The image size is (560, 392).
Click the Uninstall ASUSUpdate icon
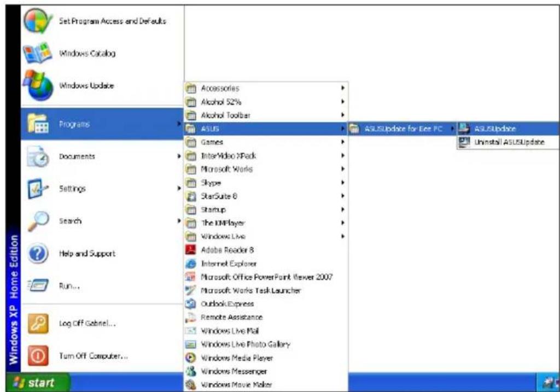(x=464, y=142)
